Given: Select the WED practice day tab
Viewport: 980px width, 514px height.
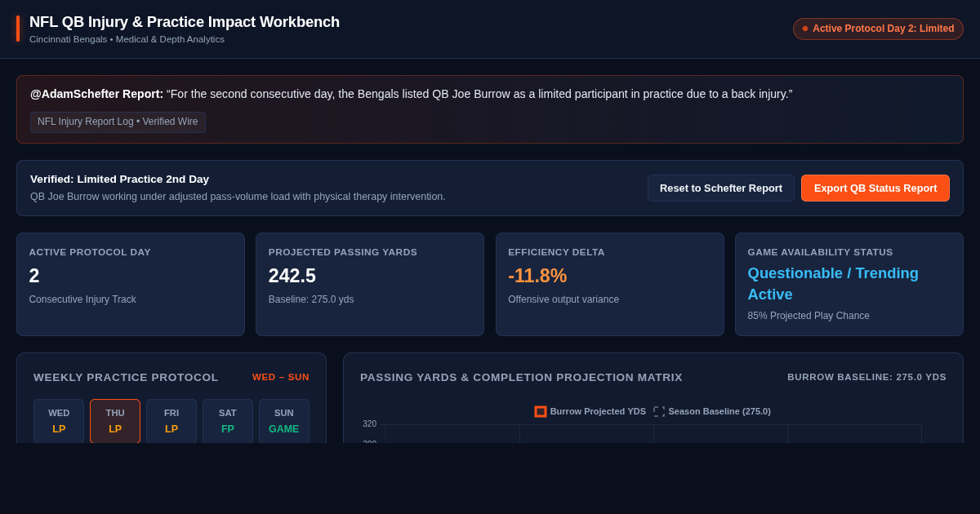Looking at the screenshot, I should tap(59, 421).
